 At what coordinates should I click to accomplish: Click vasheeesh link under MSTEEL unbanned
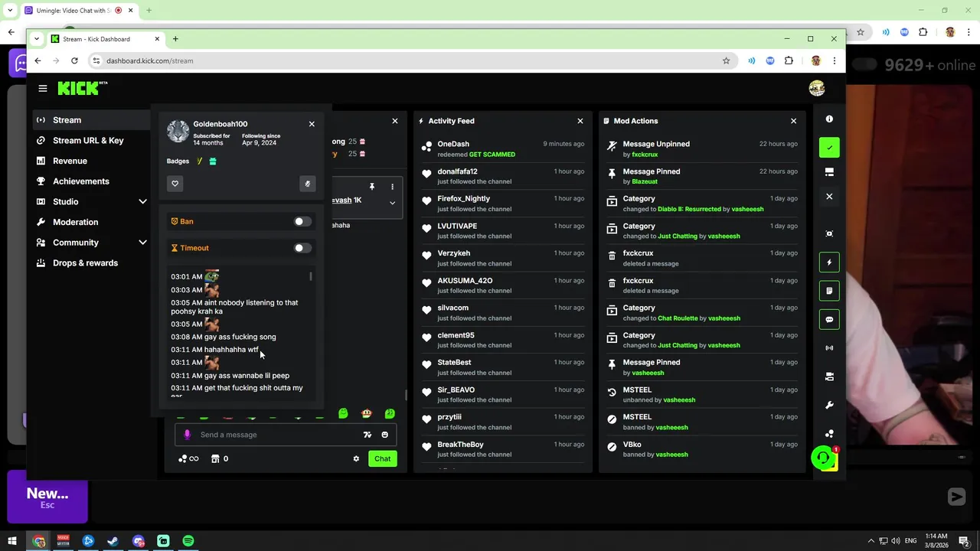(679, 400)
